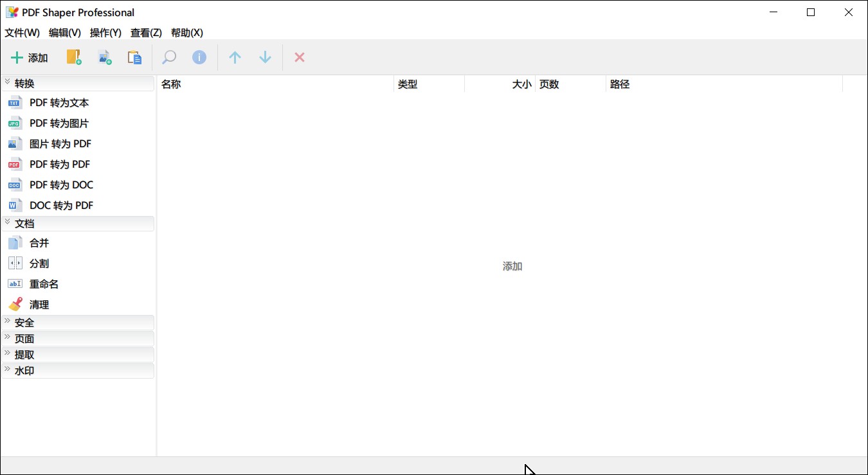Choose the 清理 document action
This screenshot has height=475, width=868.
click(x=39, y=305)
